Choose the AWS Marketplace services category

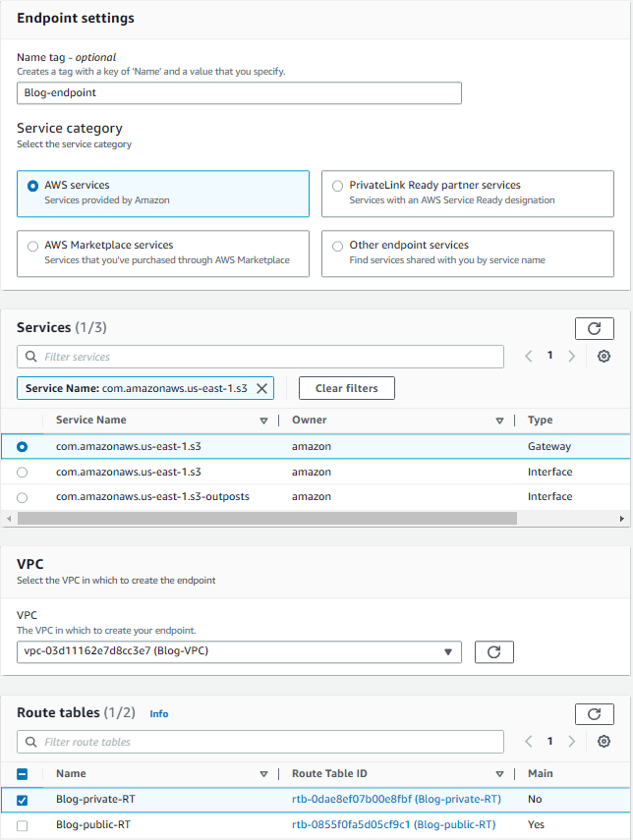(33, 246)
